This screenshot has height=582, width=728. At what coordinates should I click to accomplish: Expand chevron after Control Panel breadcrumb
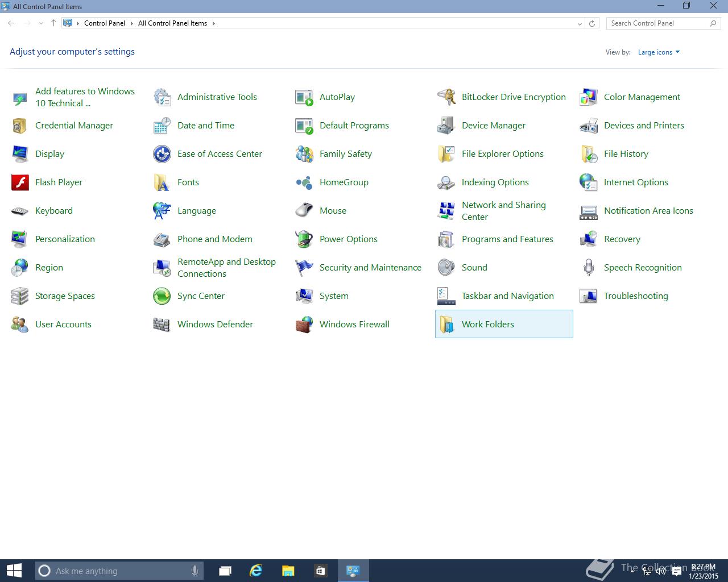(131, 23)
